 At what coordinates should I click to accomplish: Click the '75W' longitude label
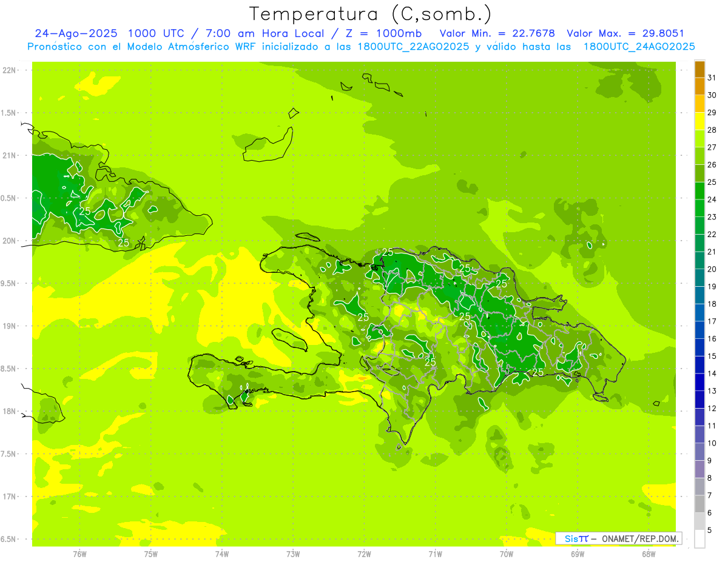(x=151, y=554)
